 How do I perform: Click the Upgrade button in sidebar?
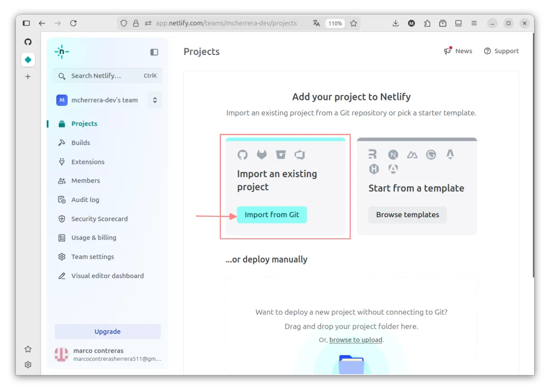107,332
